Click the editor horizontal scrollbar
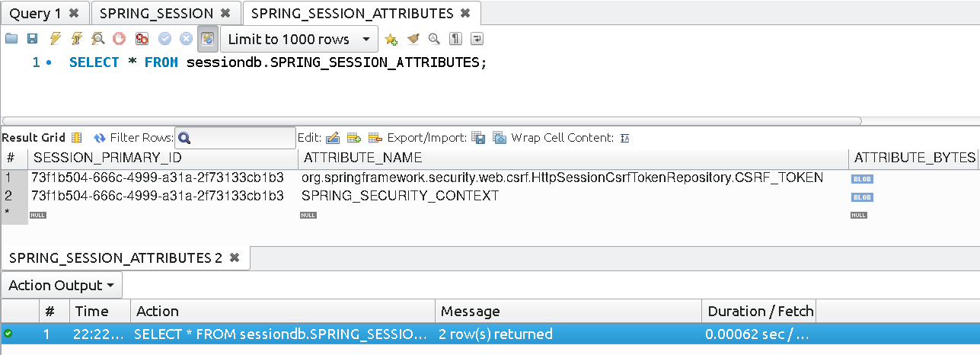The height and width of the screenshot is (355, 980). tap(432, 120)
